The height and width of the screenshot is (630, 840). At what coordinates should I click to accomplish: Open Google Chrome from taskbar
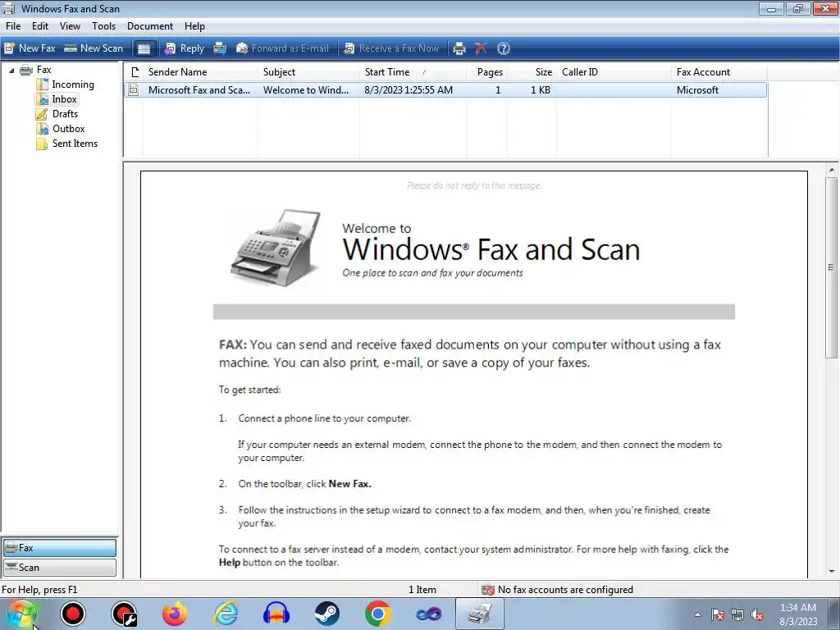point(377,614)
